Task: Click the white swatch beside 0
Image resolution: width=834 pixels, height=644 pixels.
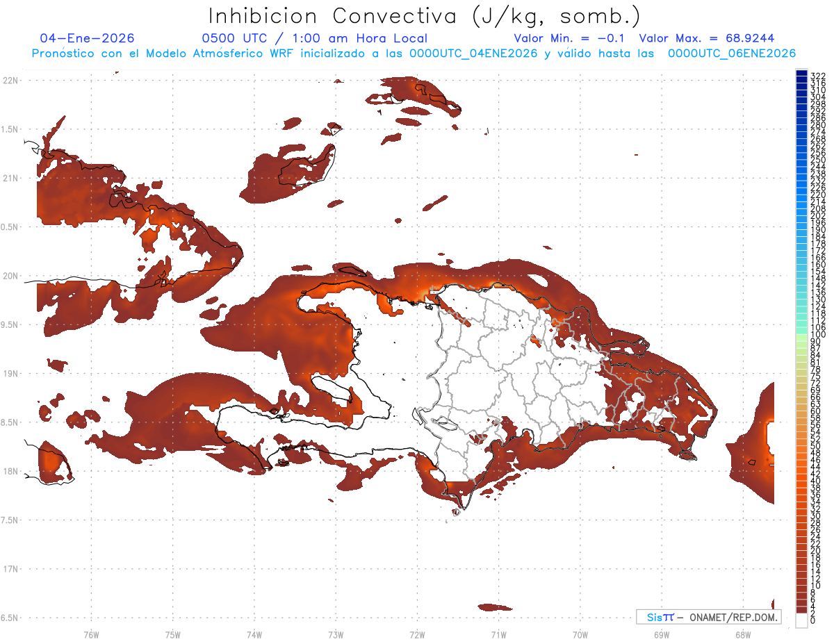Action: (x=801, y=621)
